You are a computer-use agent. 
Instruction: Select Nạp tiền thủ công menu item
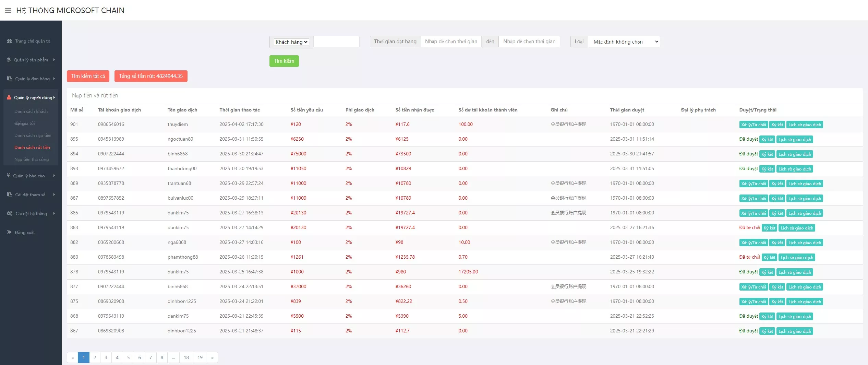click(x=32, y=160)
